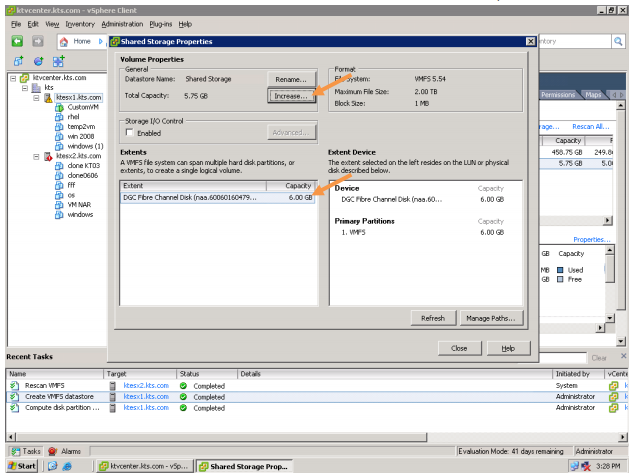Open the Alarms panel in status bar
Screen dimensions: 631x473
tap(66, 451)
